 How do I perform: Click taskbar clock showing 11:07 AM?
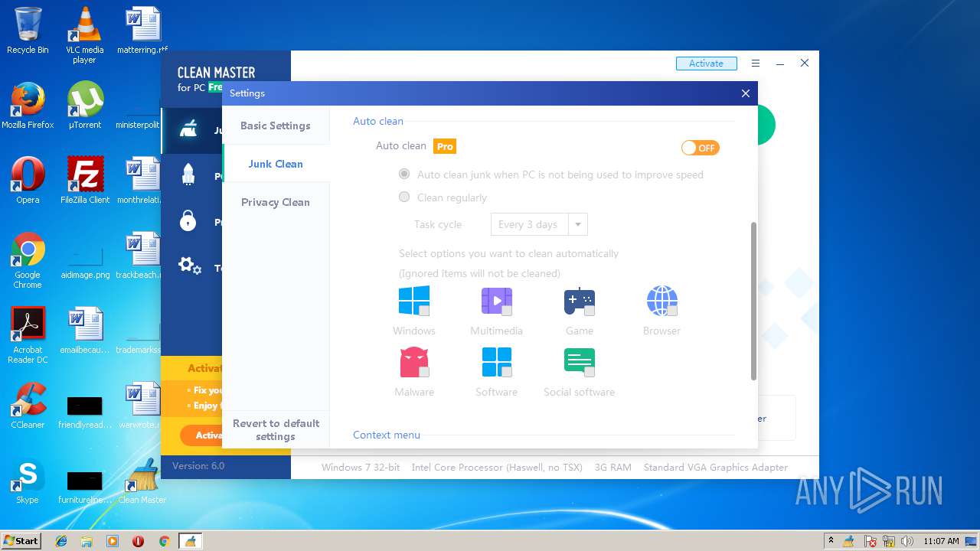click(941, 541)
